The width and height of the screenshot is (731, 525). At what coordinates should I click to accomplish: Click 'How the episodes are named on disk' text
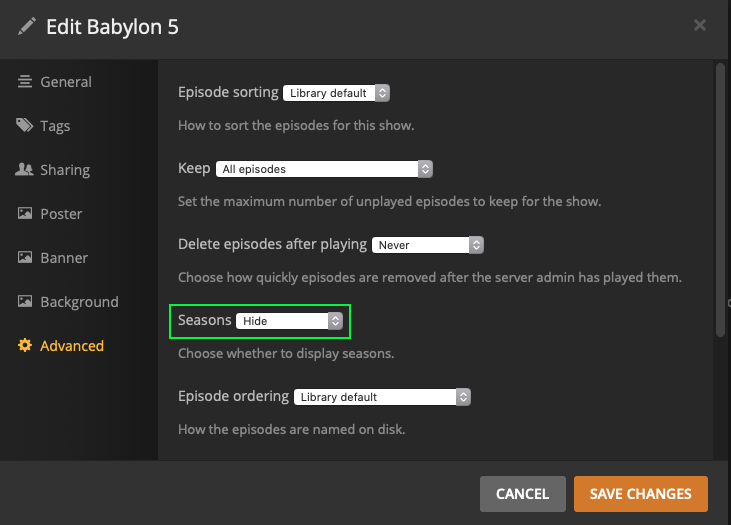click(291, 429)
